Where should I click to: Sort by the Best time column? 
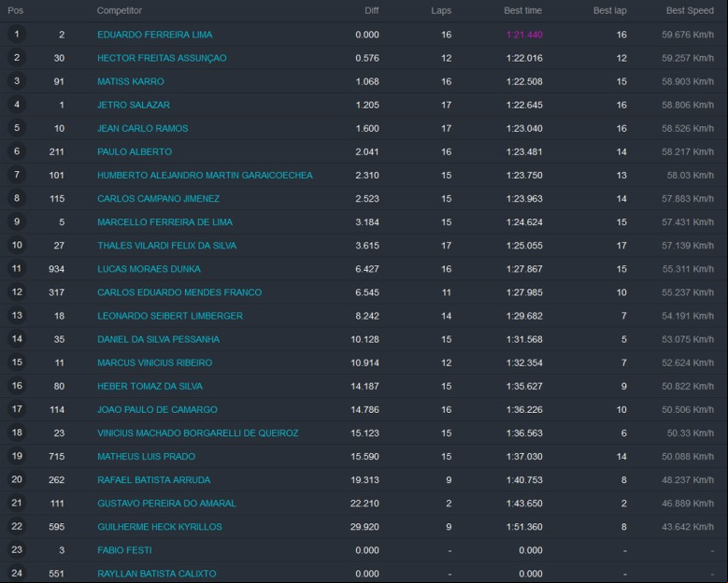pos(522,10)
